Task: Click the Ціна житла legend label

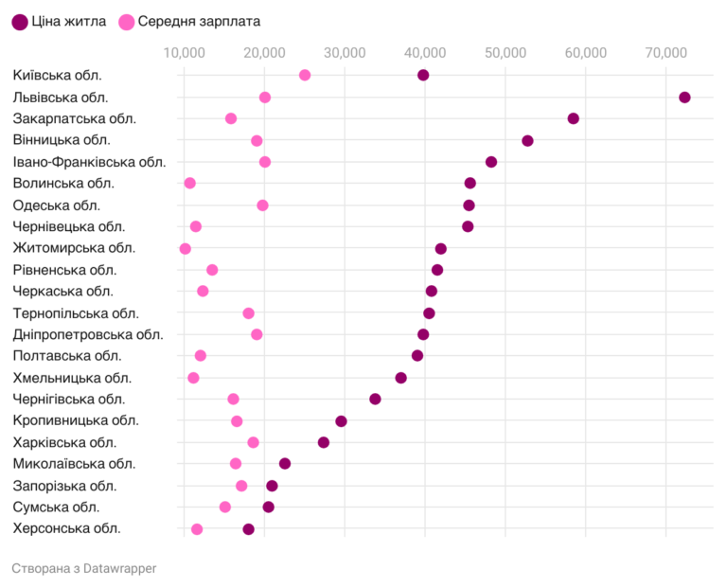Action: (x=69, y=21)
